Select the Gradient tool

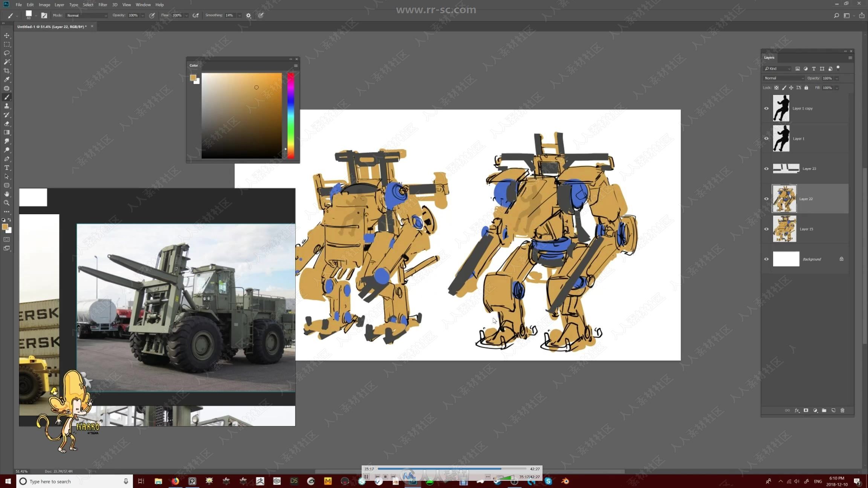click(7, 133)
